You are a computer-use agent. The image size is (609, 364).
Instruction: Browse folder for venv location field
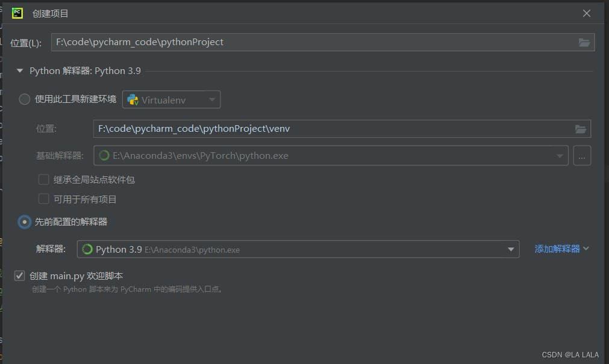(581, 129)
